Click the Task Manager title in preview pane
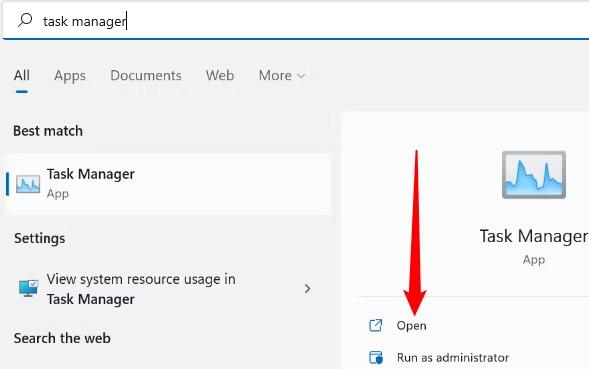The width and height of the screenshot is (589, 369). (x=534, y=236)
